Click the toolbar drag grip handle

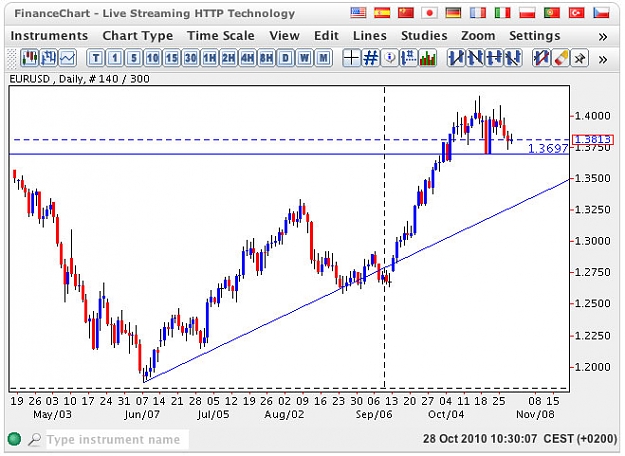click(x=13, y=58)
